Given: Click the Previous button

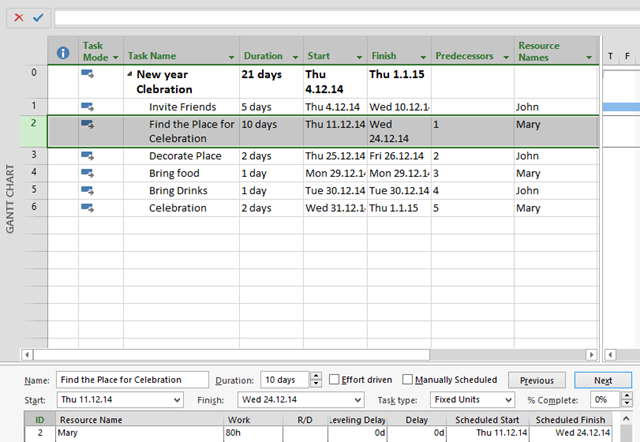Looking at the screenshot, I should [536, 380].
